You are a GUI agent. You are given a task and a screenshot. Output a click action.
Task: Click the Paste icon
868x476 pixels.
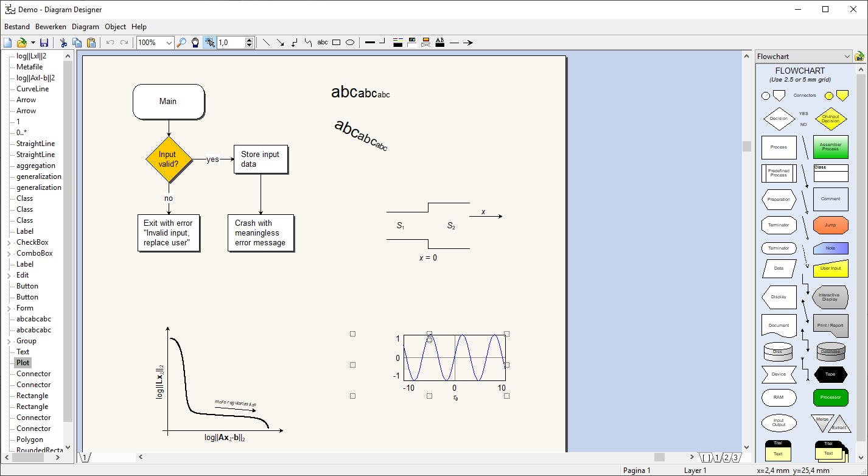pyautogui.click(x=91, y=42)
